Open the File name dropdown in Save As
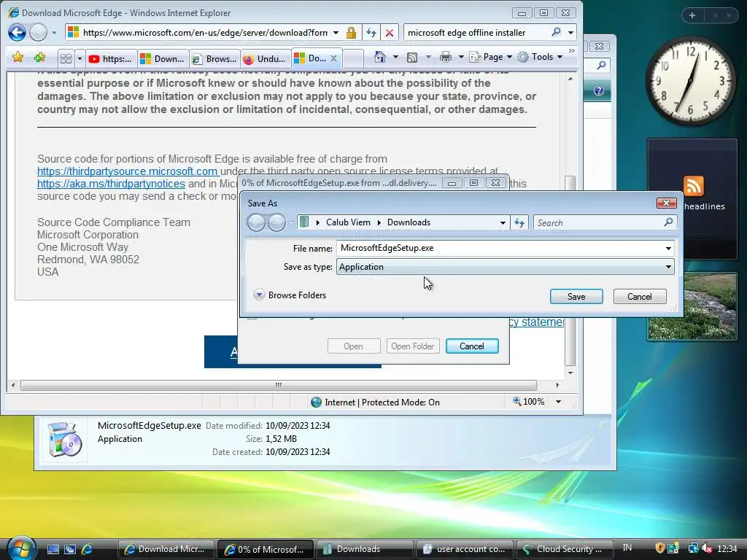Image resolution: width=747 pixels, height=560 pixels. 668,248
